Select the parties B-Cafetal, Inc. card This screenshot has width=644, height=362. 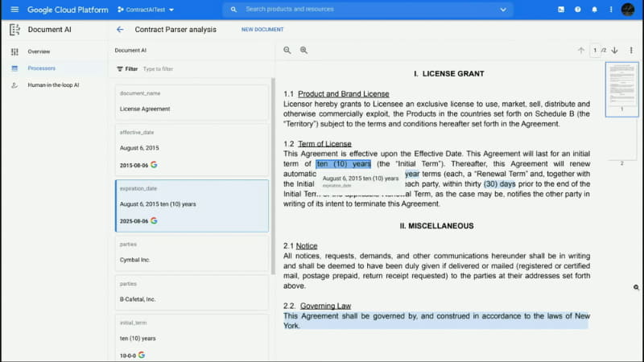[192, 292]
